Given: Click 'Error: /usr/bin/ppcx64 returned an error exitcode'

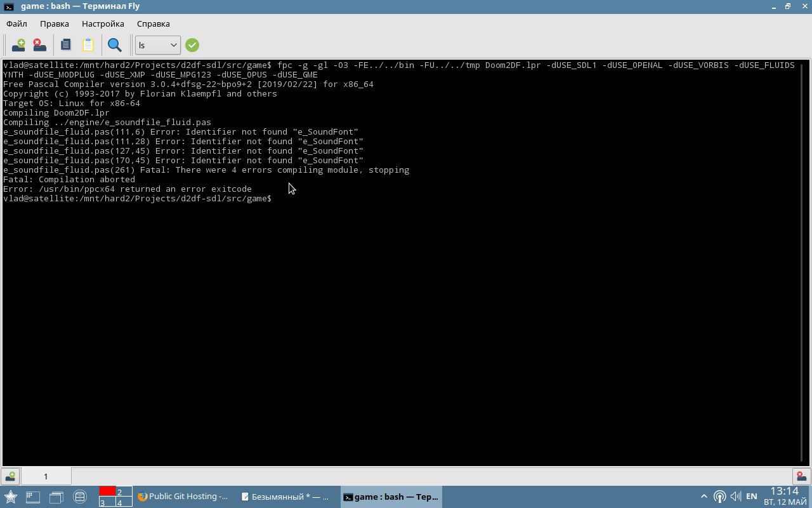Looking at the screenshot, I should [x=128, y=189].
